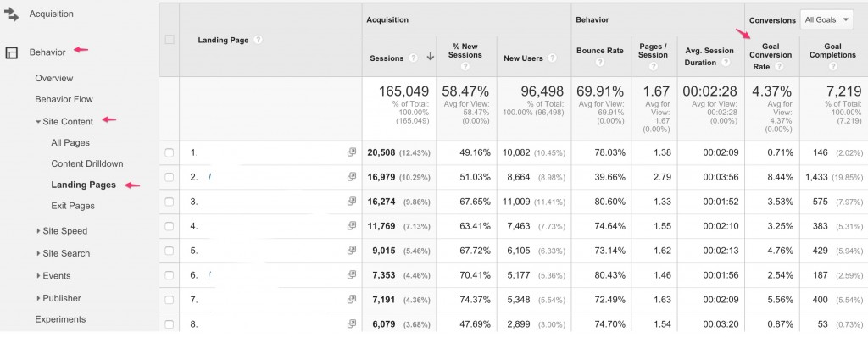Image resolution: width=868 pixels, height=337 pixels.
Task: Click help icon next to Landing Page header
Action: point(258,40)
